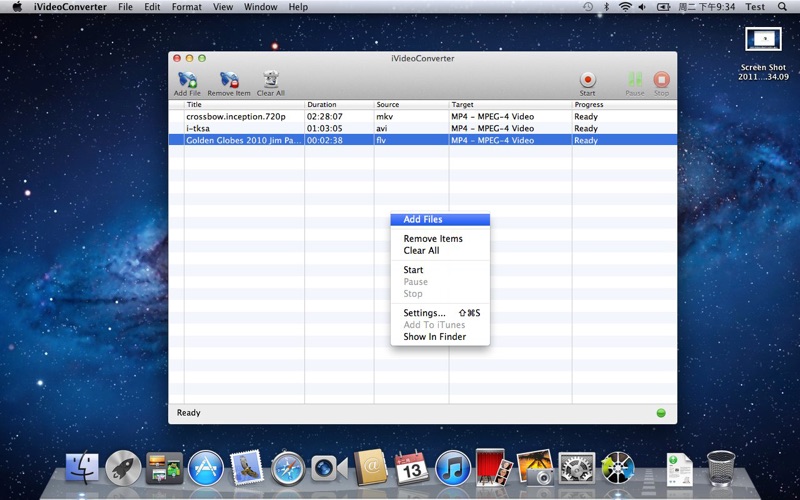The width and height of the screenshot is (800, 500).
Task: Open iPhoto in the Dock
Action: coord(535,467)
